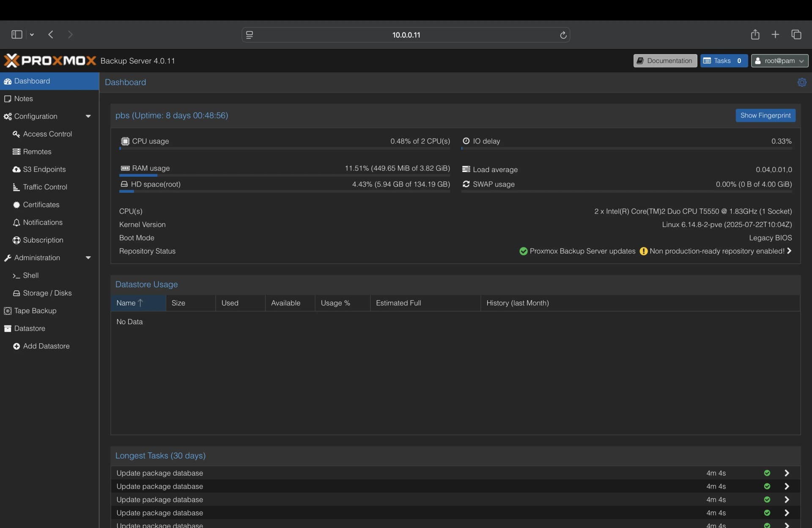Click the dashboard settings gear
The height and width of the screenshot is (528, 812).
[802, 82]
